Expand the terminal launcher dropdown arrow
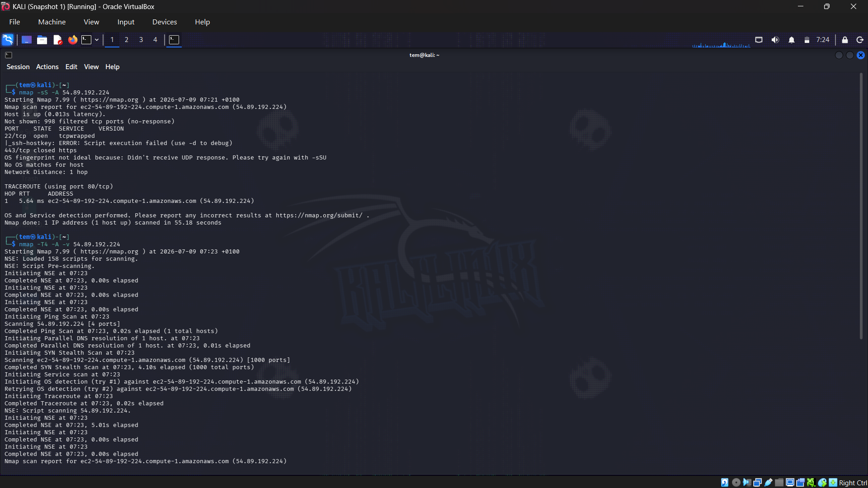 tap(97, 40)
